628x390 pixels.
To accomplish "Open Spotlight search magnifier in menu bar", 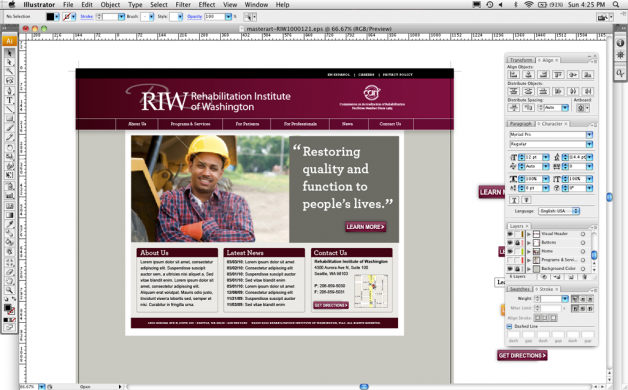I will [x=616, y=4].
